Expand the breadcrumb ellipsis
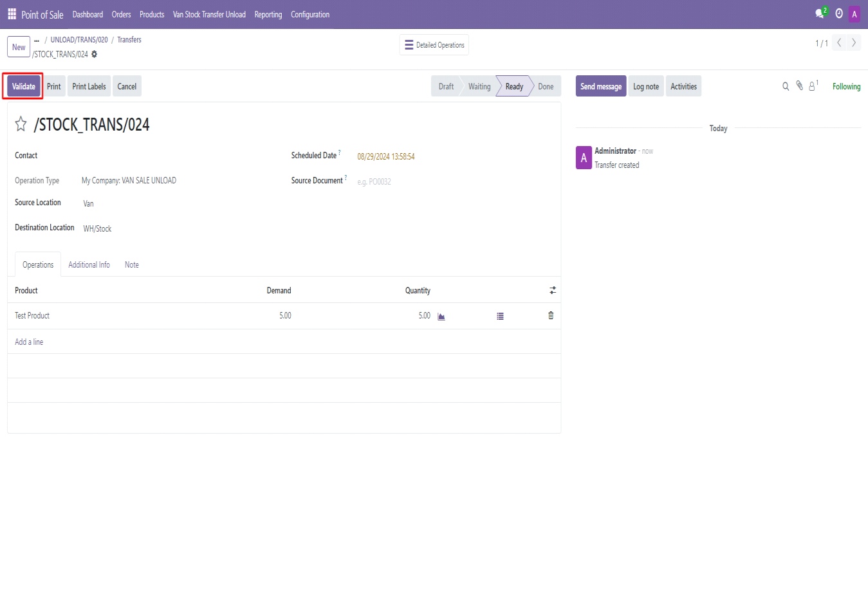This screenshot has height=608, width=868. 37,40
